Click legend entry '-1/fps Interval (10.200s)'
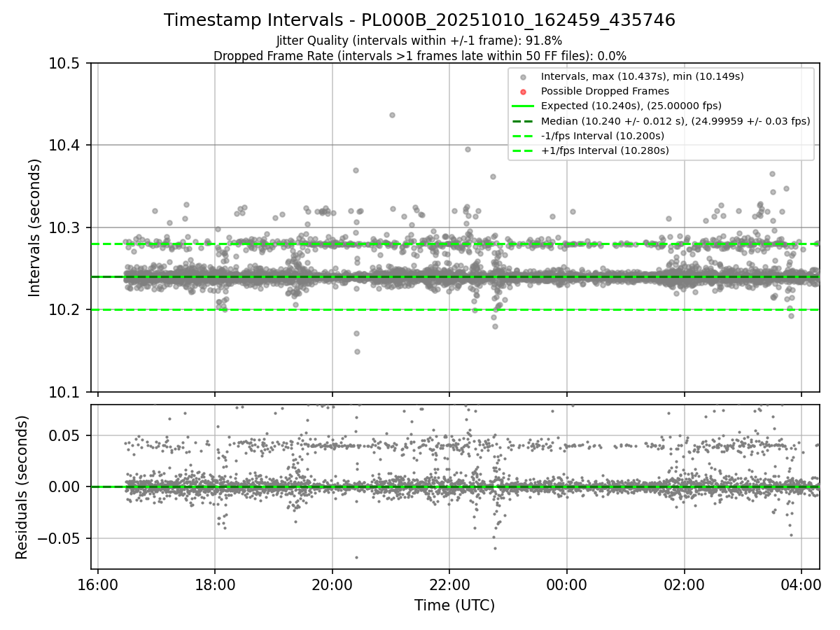The height and width of the screenshot is (630, 840). [x=603, y=136]
